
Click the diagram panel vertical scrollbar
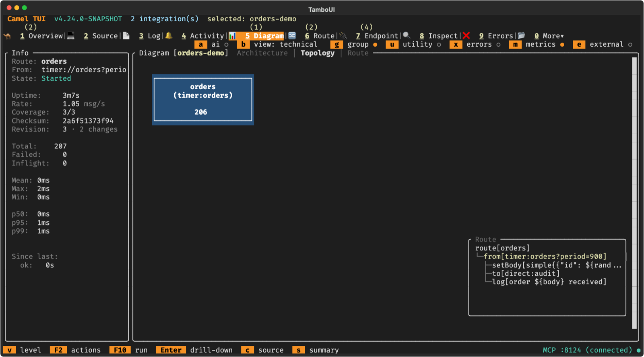(634, 193)
